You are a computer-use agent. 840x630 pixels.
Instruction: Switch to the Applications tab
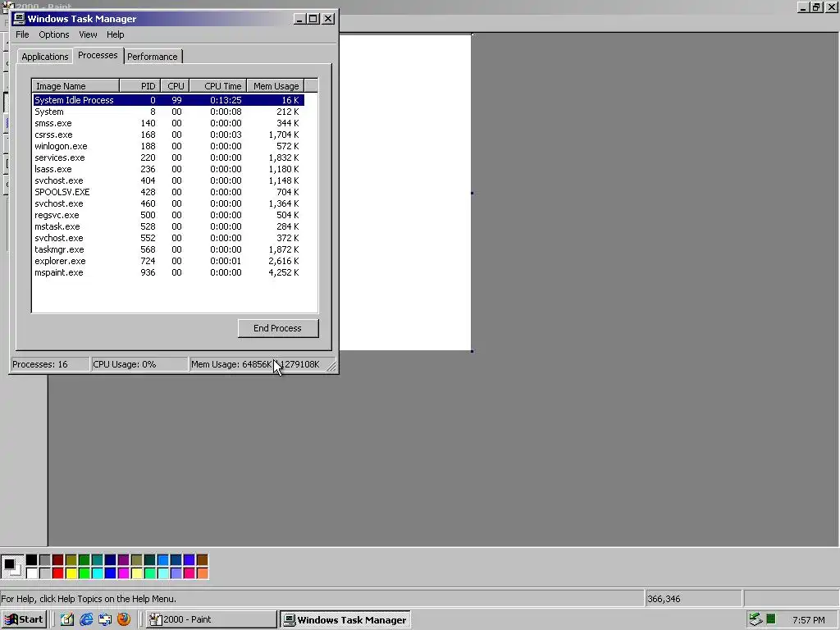point(45,57)
